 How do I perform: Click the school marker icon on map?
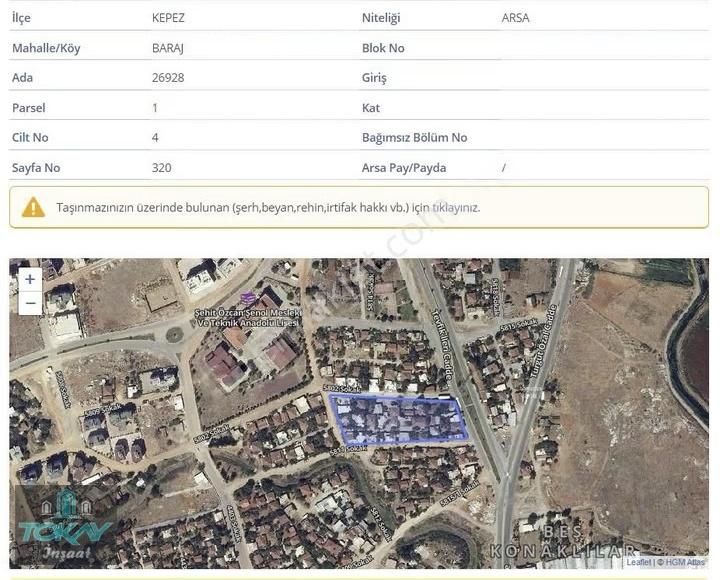248,298
